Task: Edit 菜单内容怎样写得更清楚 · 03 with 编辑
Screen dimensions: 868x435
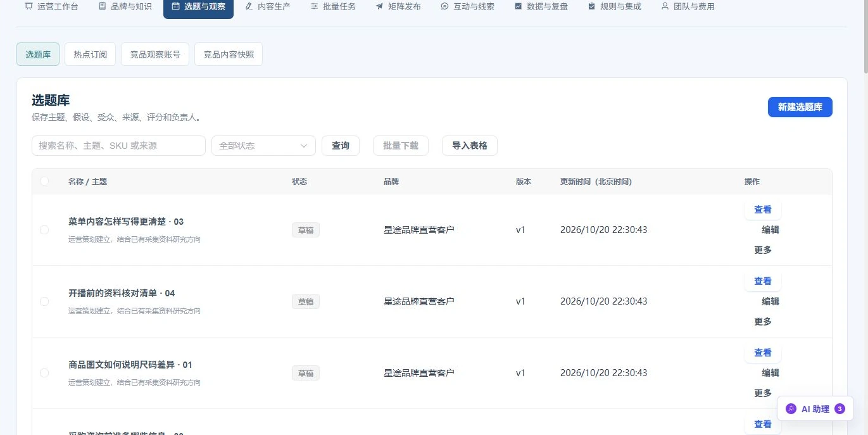Action: 771,230
